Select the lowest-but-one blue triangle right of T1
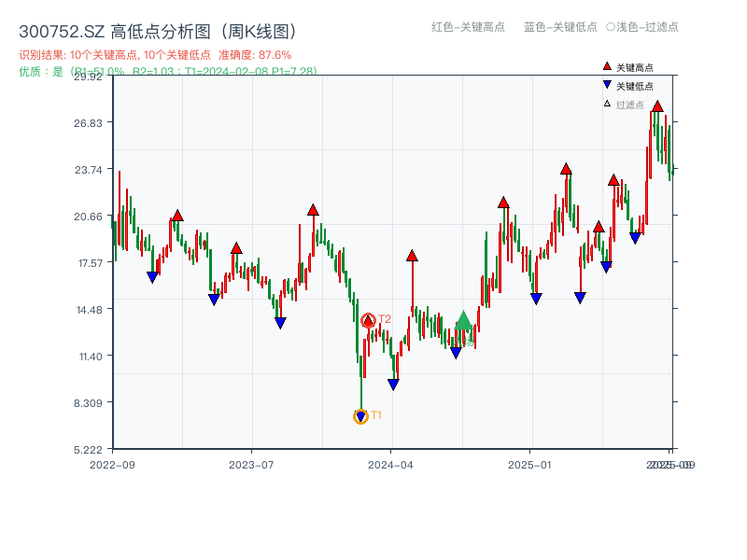This screenshot has width=747, height=560. pos(393,385)
